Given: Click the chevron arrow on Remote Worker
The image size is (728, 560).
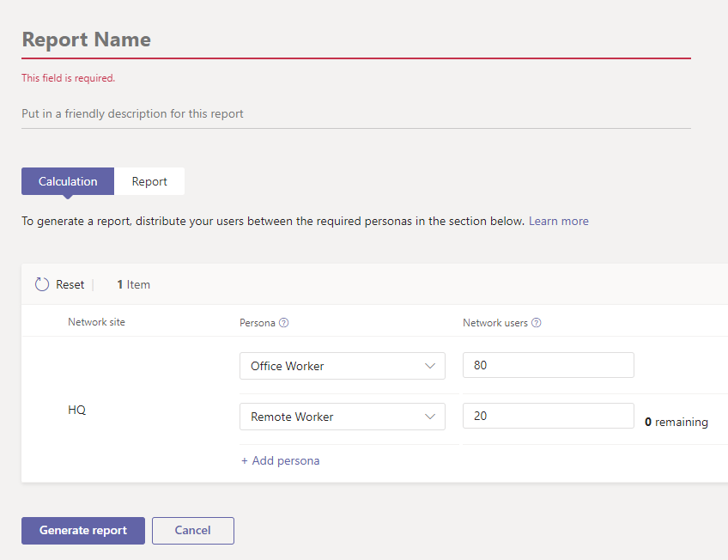Looking at the screenshot, I should tap(431, 417).
